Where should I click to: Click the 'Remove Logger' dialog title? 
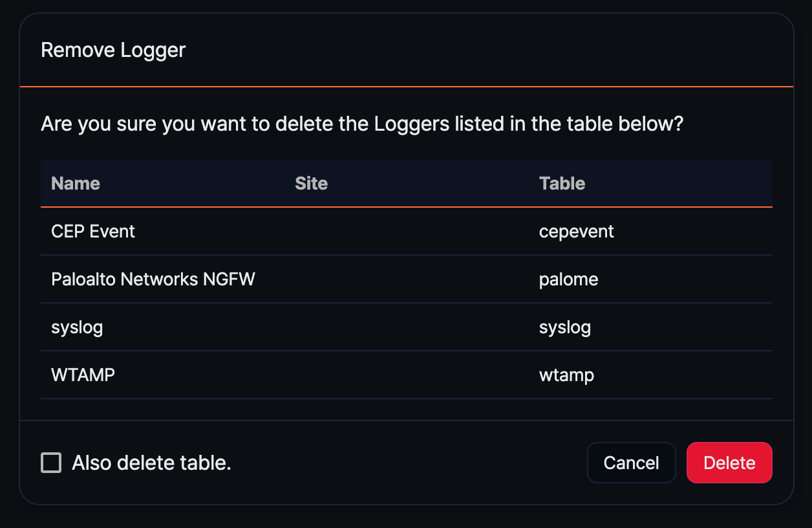(113, 50)
